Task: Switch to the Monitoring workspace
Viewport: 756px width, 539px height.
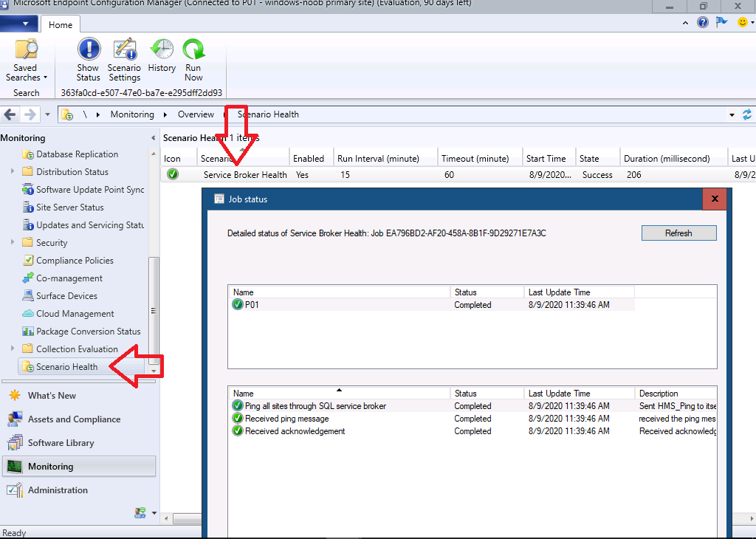Action: click(x=79, y=467)
